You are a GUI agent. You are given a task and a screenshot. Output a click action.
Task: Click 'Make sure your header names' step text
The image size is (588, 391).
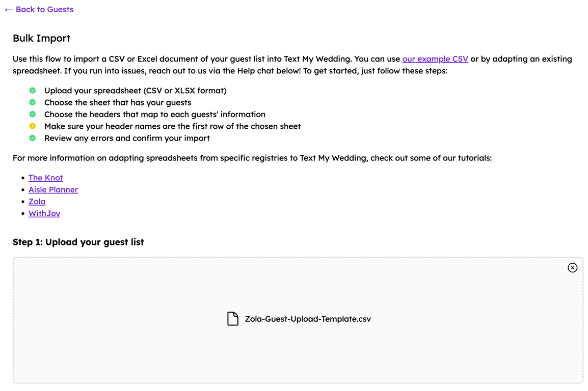tap(173, 126)
